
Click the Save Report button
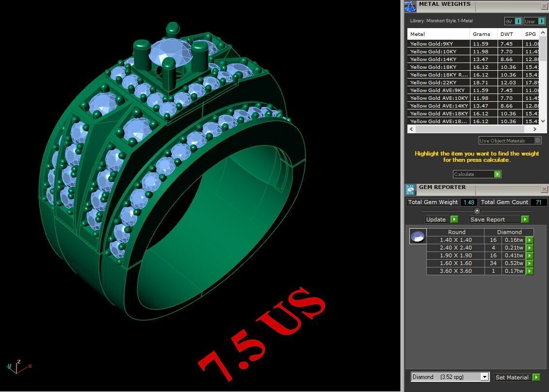495,219
